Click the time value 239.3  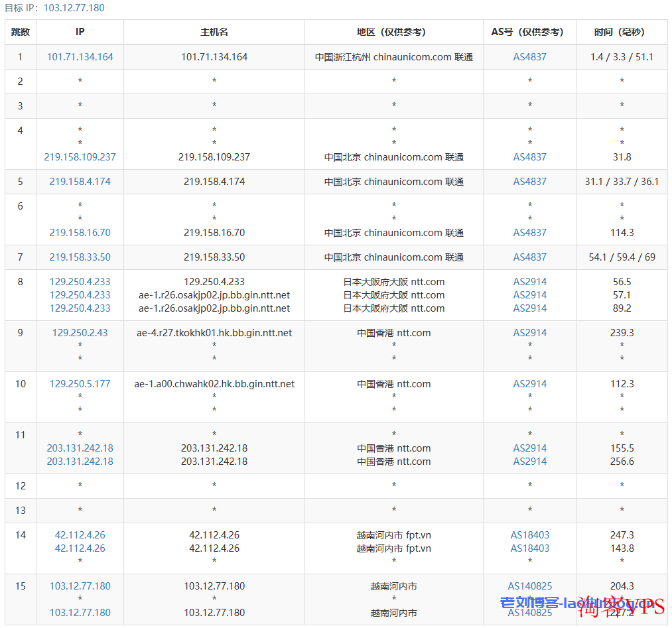pos(622,333)
